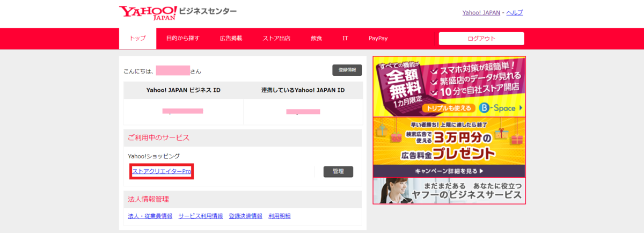
Task: Click the ご利用中のサービス heading
Action: 158,138
